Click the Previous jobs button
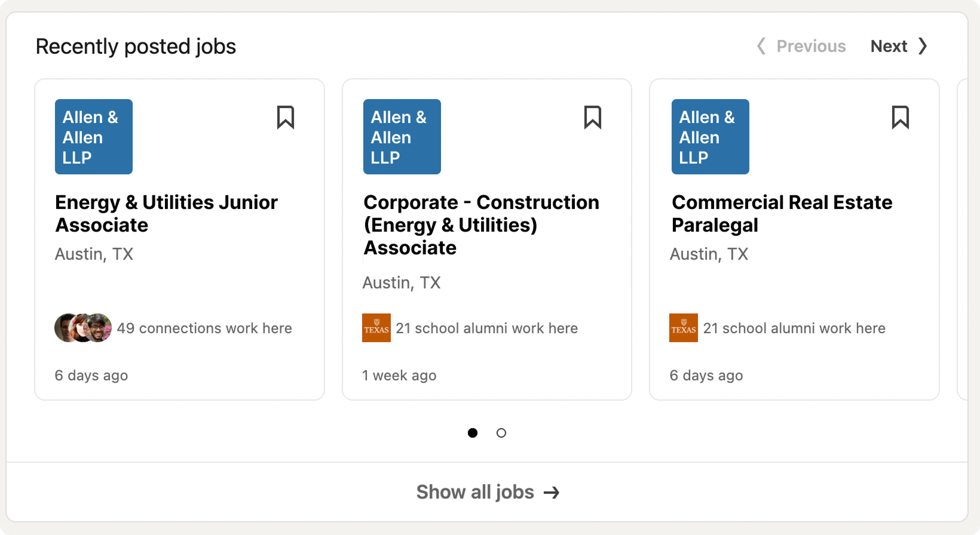This screenshot has height=535, width=980. pyautogui.click(x=801, y=46)
